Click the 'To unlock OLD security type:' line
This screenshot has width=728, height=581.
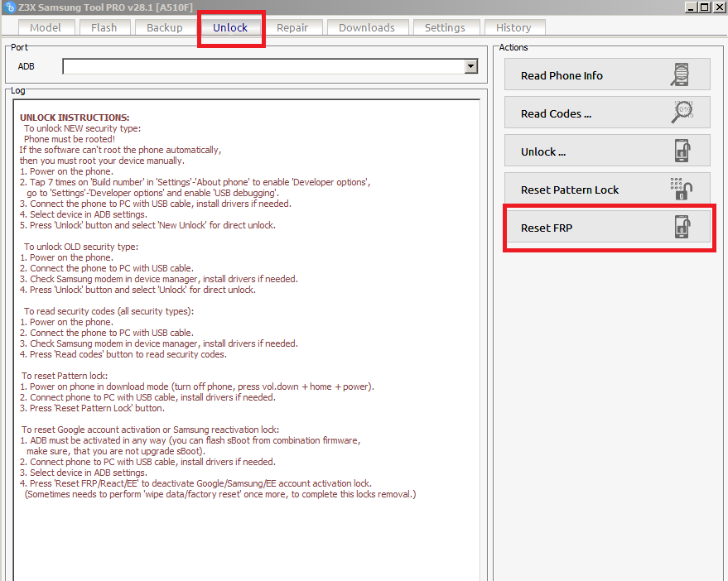click(x=81, y=247)
